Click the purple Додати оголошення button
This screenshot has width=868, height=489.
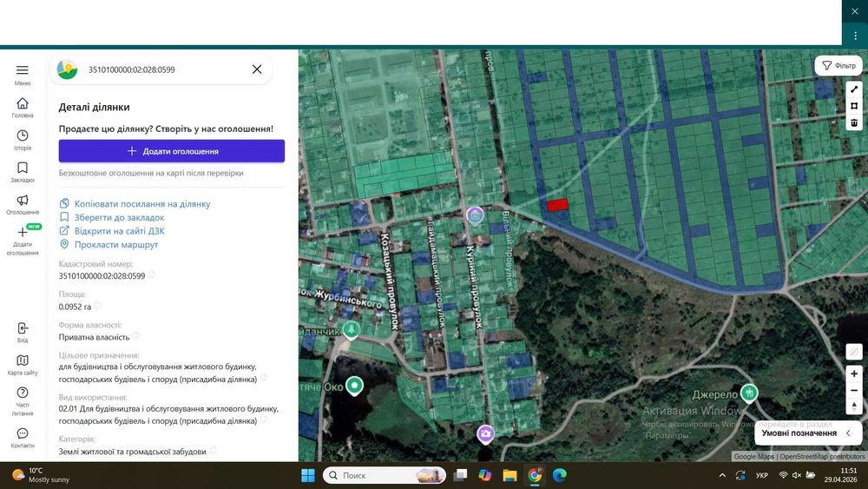(x=172, y=150)
